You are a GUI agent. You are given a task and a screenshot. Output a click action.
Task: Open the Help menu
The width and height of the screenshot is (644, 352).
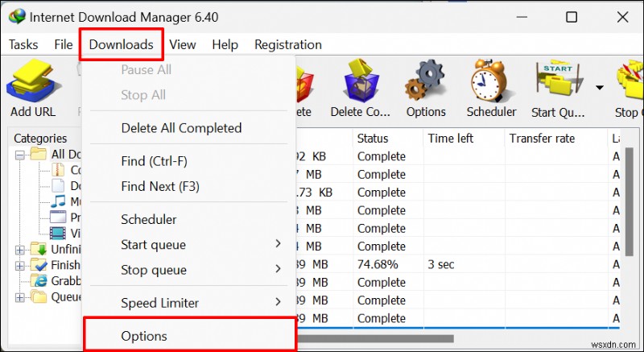click(225, 44)
